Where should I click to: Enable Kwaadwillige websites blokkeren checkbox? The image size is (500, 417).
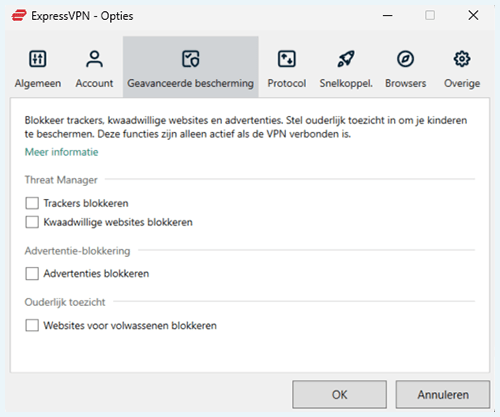[x=32, y=222]
